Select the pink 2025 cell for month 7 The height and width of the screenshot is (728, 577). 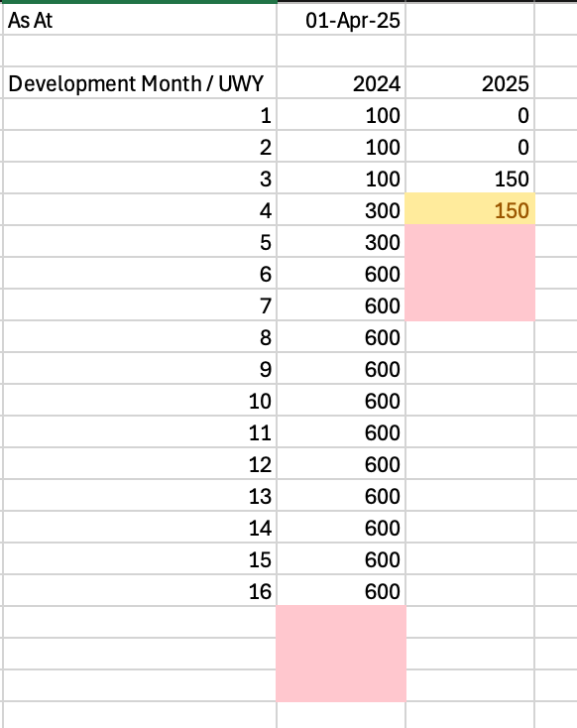click(x=470, y=305)
